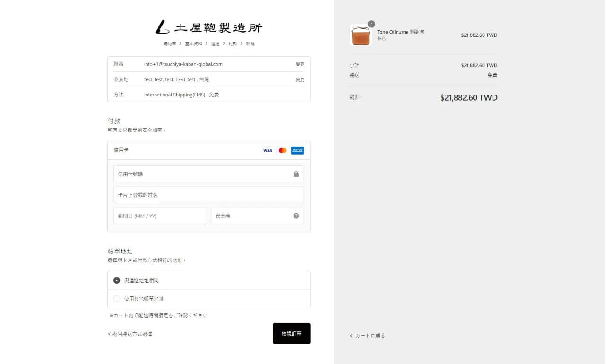
Task: Focus the 到期日 (MM / YY) expiry field
Action: point(160,216)
